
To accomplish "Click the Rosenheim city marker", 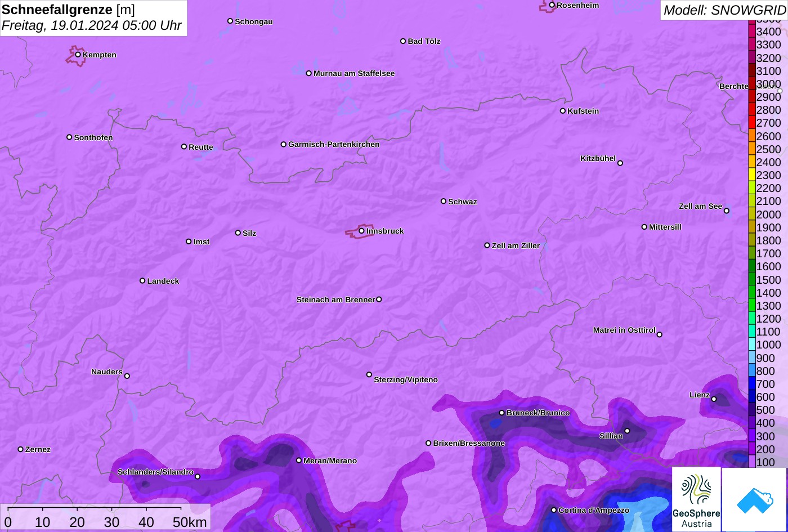I will (x=552, y=5).
